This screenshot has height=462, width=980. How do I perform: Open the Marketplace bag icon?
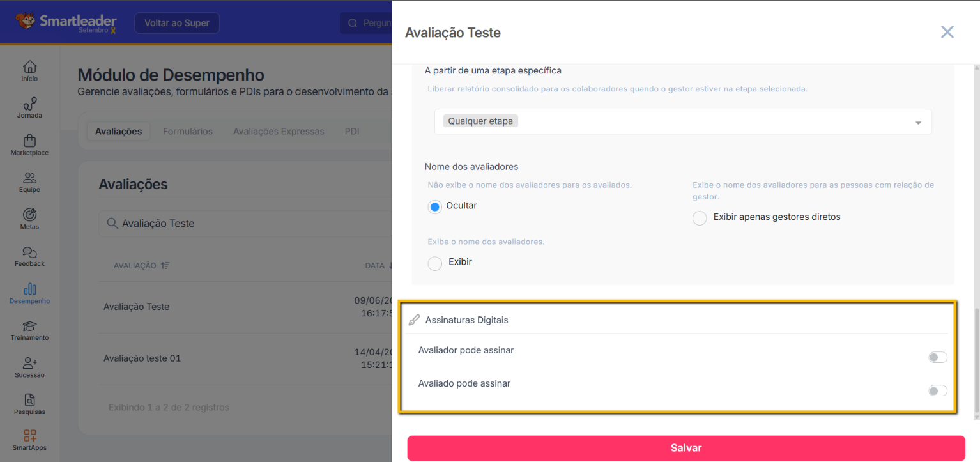click(29, 141)
